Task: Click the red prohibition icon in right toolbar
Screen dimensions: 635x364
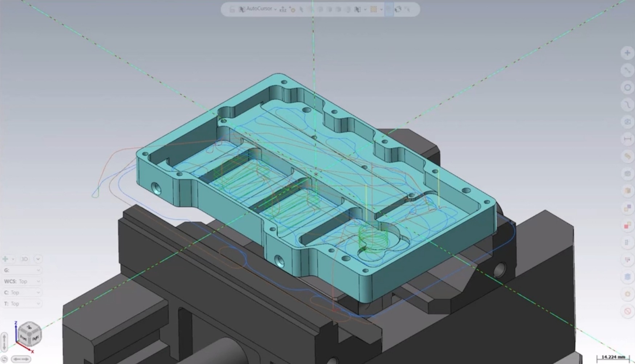Action: pos(627,311)
